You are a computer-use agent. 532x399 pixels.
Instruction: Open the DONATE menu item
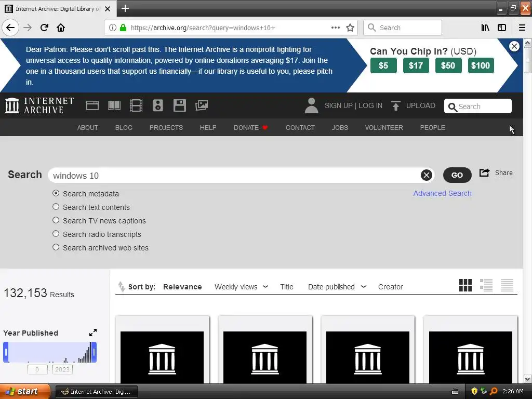250,128
